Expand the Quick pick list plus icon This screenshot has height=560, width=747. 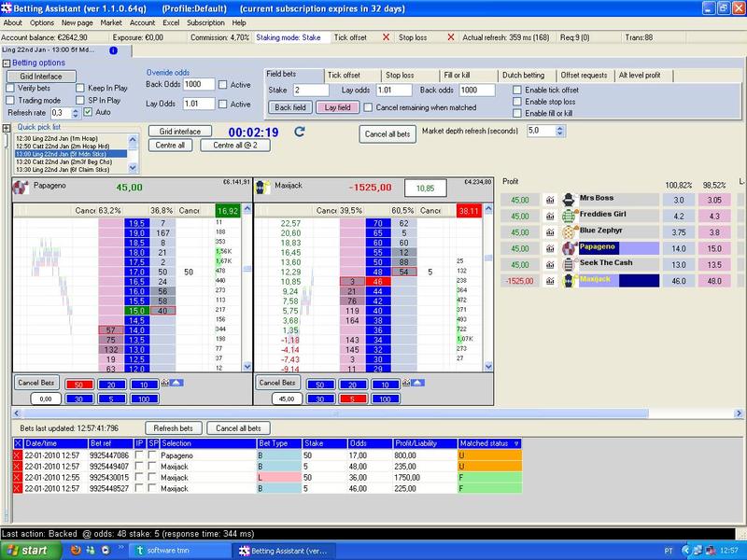[x=7, y=128]
